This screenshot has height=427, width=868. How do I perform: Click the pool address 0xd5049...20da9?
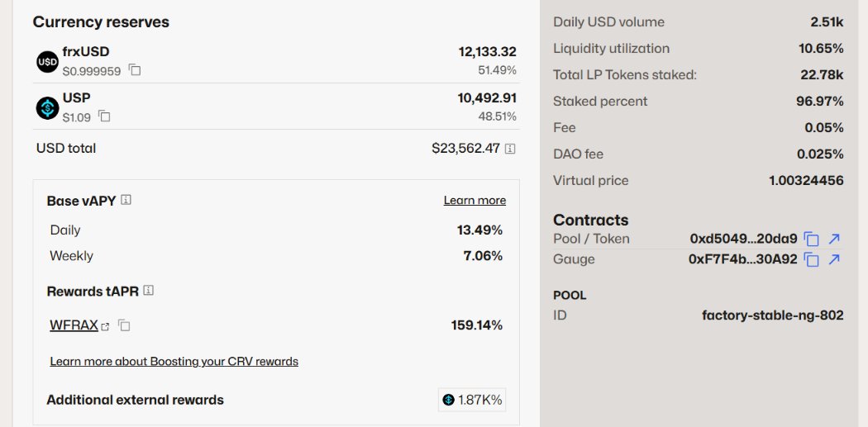(x=743, y=239)
